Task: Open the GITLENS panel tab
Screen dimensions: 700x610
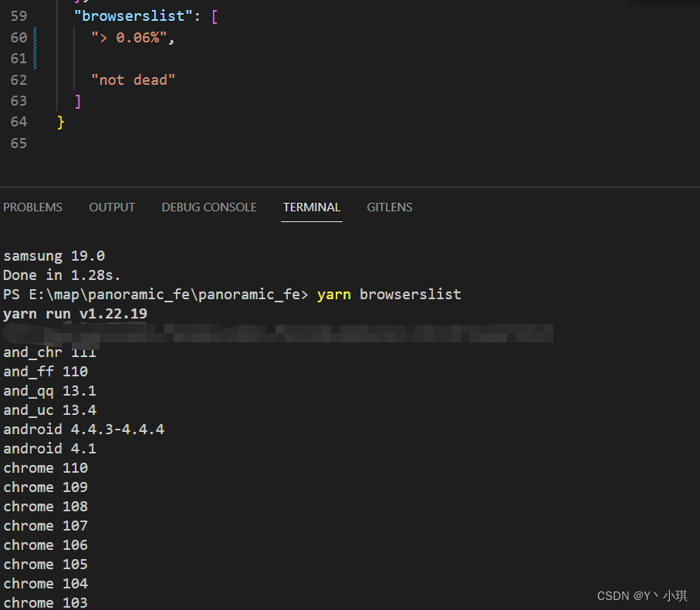Action: tap(389, 207)
